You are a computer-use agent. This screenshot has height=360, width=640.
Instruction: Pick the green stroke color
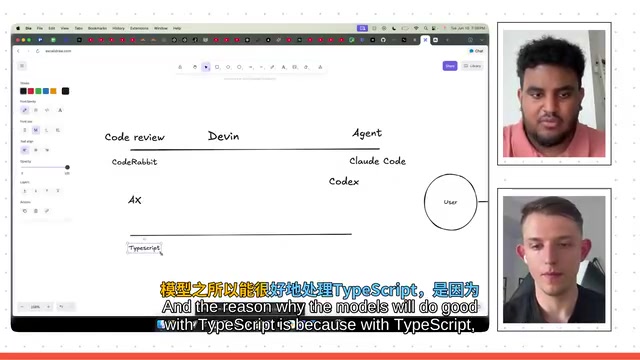pyautogui.click(x=38, y=91)
